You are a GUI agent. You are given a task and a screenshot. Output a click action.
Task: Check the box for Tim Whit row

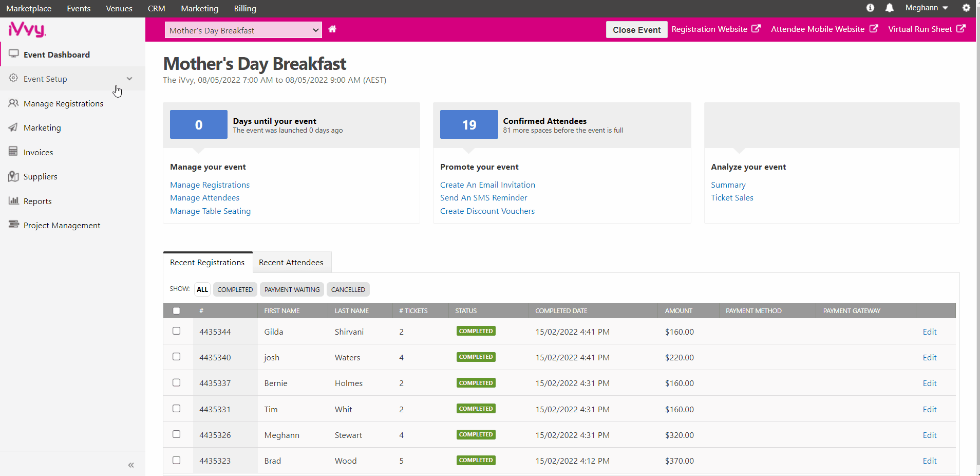click(x=177, y=409)
